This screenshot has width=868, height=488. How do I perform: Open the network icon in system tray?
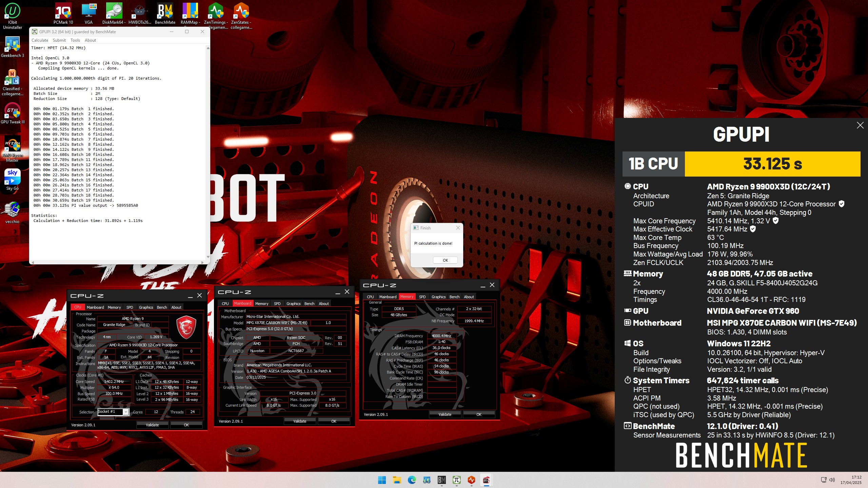(x=824, y=480)
